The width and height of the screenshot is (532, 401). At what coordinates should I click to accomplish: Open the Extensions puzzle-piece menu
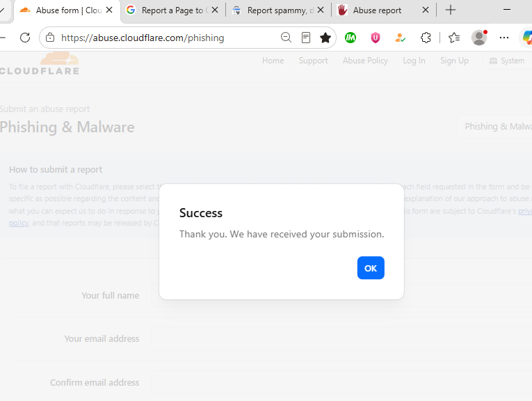pyautogui.click(x=426, y=38)
